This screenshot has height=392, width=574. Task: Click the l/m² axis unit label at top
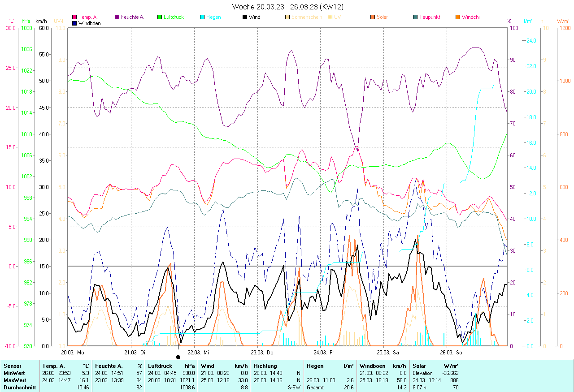(x=528, y=21)
